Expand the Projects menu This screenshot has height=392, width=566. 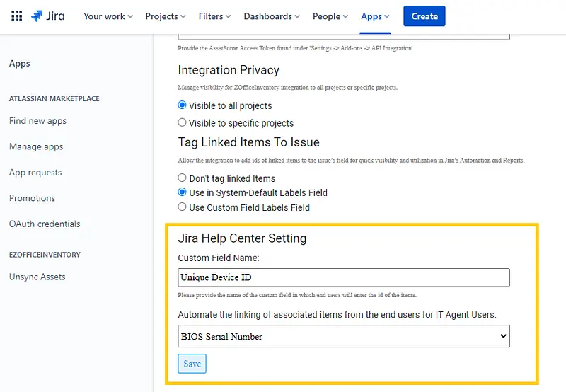pos(166,16)
